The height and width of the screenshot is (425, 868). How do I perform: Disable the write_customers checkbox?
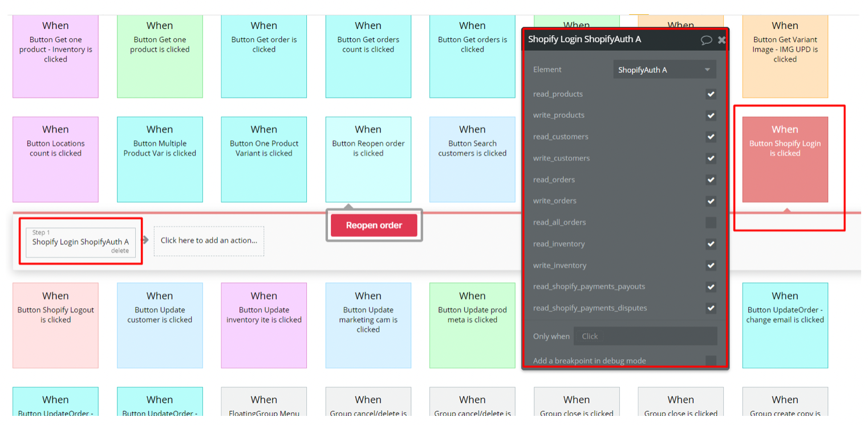(x=711, y=158)
